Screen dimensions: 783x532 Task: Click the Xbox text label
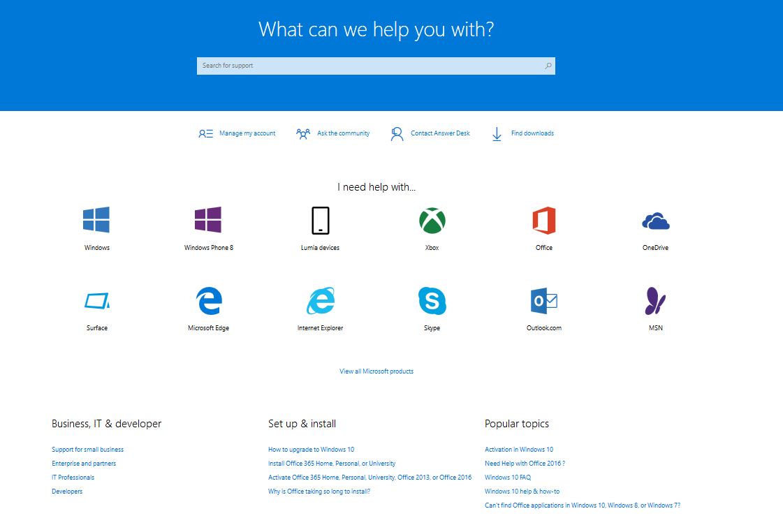pyautogui.click(x=432, y=248)
